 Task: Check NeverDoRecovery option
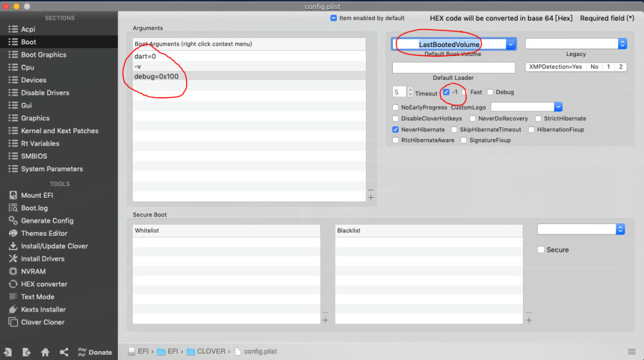[x=473, y=118]
